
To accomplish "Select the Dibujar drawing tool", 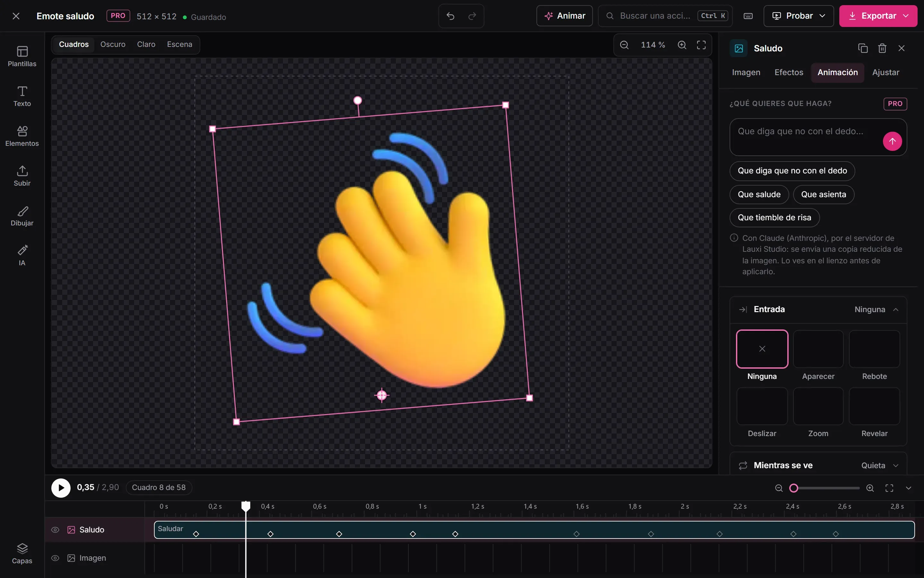I will tap(22, 215).
